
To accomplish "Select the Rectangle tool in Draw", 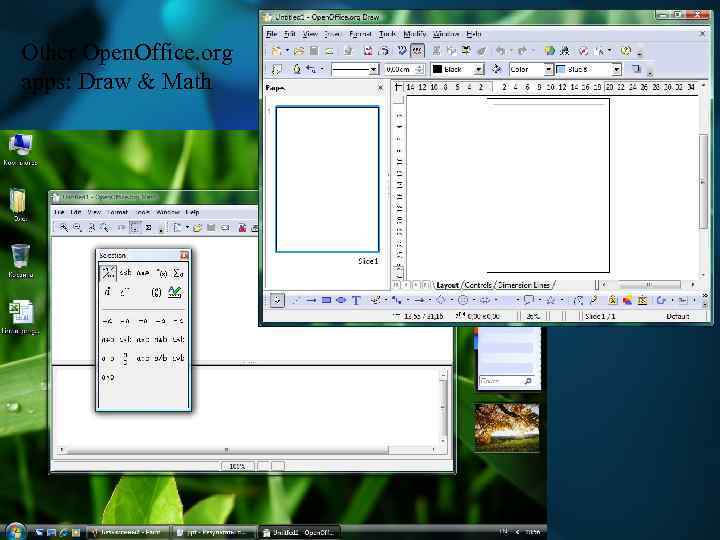I will coord(326,300).
